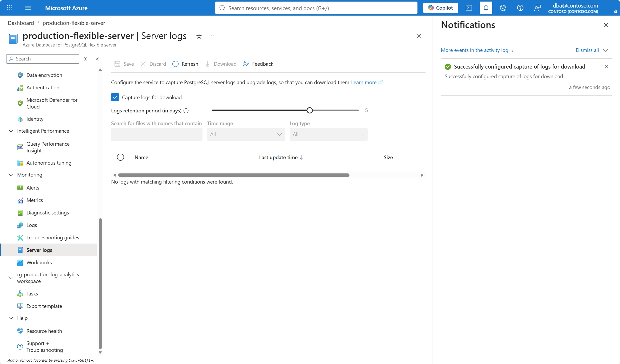Click the Save toolbar button

tap(124, 64)
